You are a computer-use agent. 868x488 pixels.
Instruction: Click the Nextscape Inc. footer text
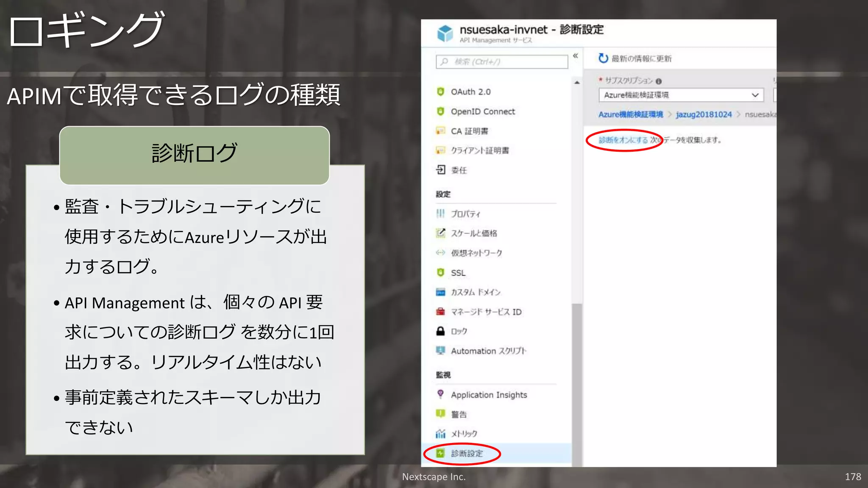pyautogui.click(x=434, y=477)
